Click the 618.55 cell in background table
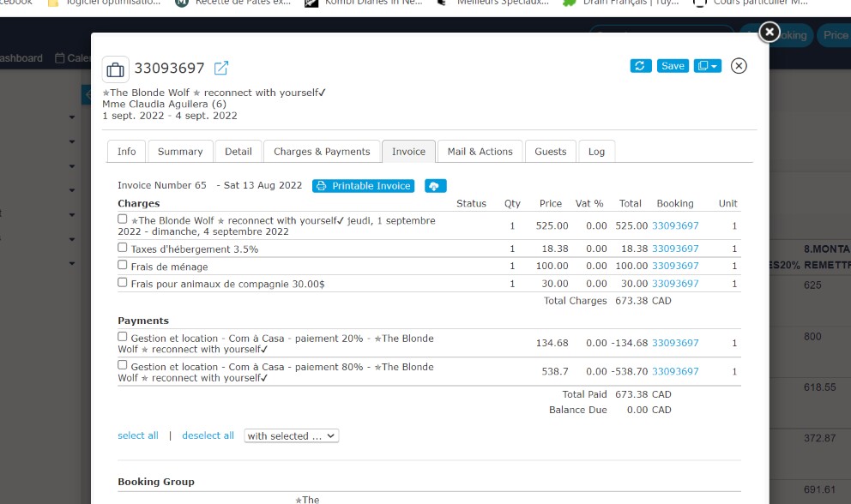Screen dimensions: 851x504 click(x=819, y=387)
